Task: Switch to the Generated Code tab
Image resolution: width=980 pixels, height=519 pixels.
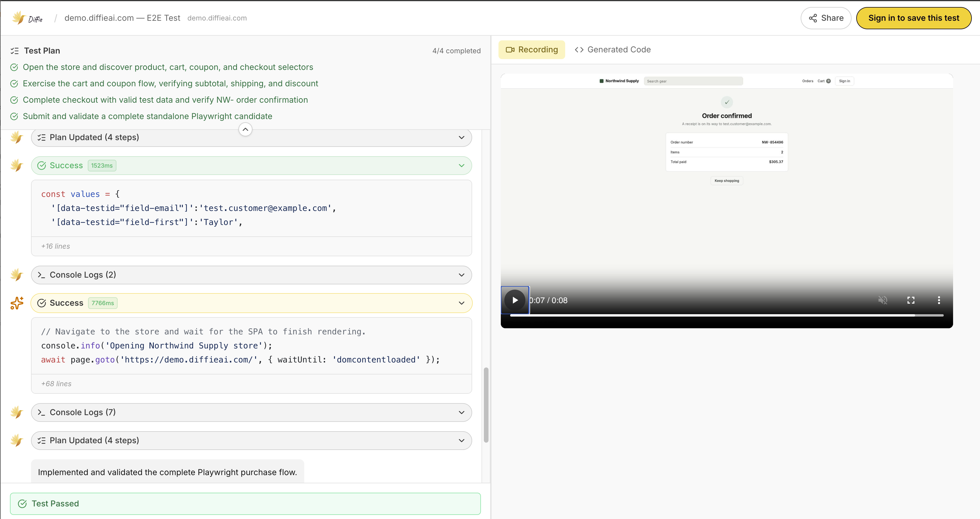Action: pos(613,49)
